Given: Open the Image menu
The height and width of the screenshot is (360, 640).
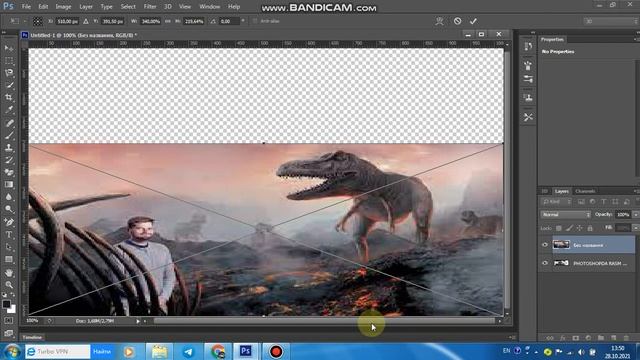Looking at the screenshot, I should tap(63, 7).
